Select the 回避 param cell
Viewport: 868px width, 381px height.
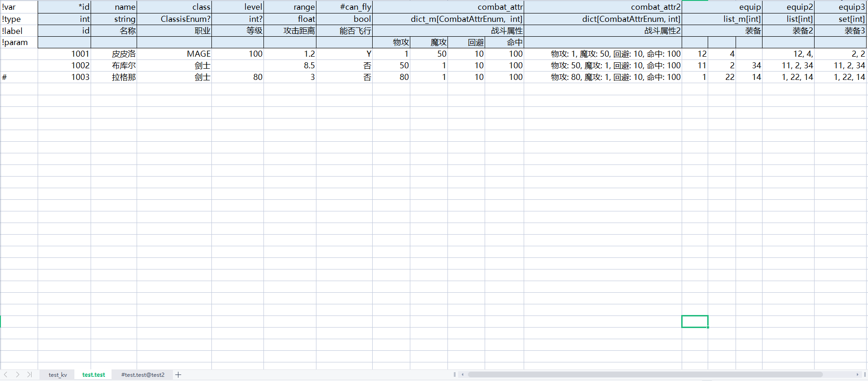coord(466,42)
